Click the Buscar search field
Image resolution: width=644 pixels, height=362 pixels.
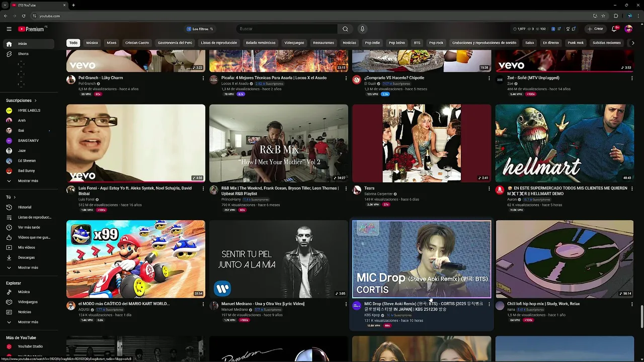(x=287, y=29)
